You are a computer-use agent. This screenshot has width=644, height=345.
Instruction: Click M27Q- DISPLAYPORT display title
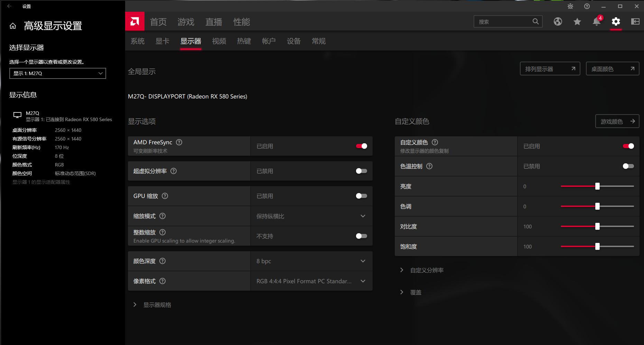coord(188,97)
